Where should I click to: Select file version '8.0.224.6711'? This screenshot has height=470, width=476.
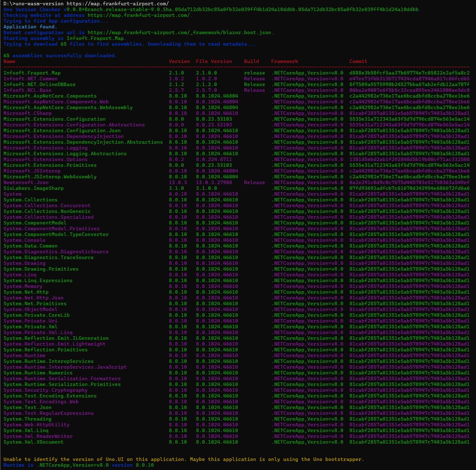(214, 160)
